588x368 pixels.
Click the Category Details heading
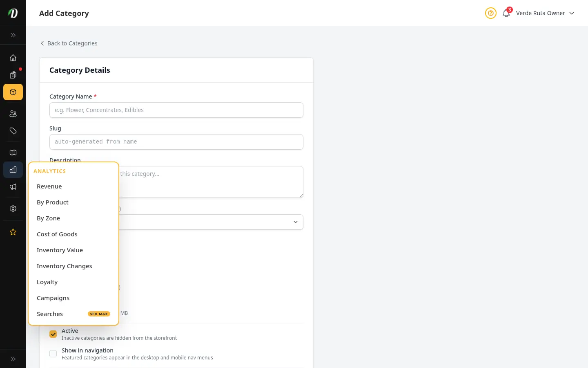click(x=80, y=70)
